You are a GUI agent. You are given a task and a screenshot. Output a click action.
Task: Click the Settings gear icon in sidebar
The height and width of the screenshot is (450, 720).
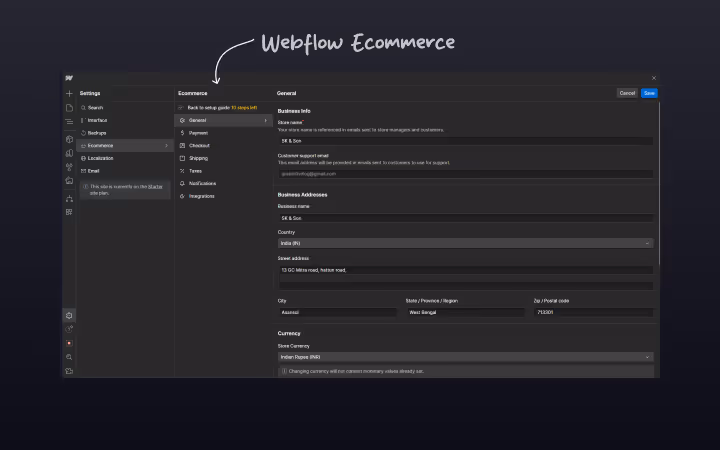coord(69,315)
